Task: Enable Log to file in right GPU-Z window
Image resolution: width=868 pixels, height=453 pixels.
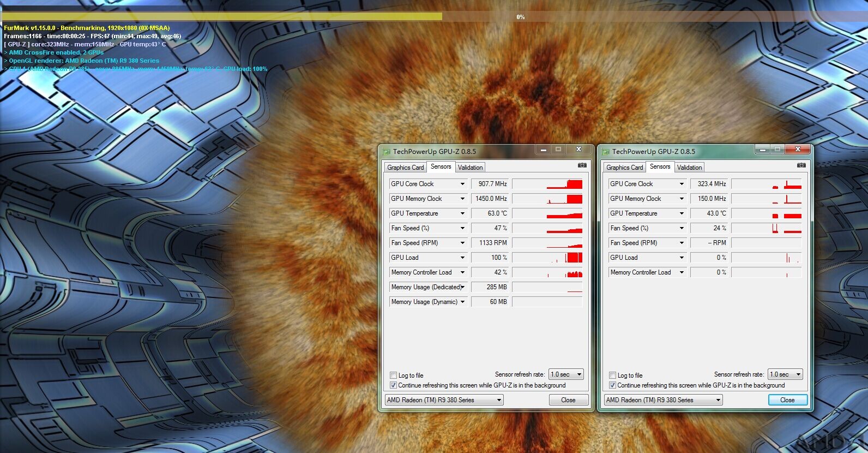Action: coord(612,375)
